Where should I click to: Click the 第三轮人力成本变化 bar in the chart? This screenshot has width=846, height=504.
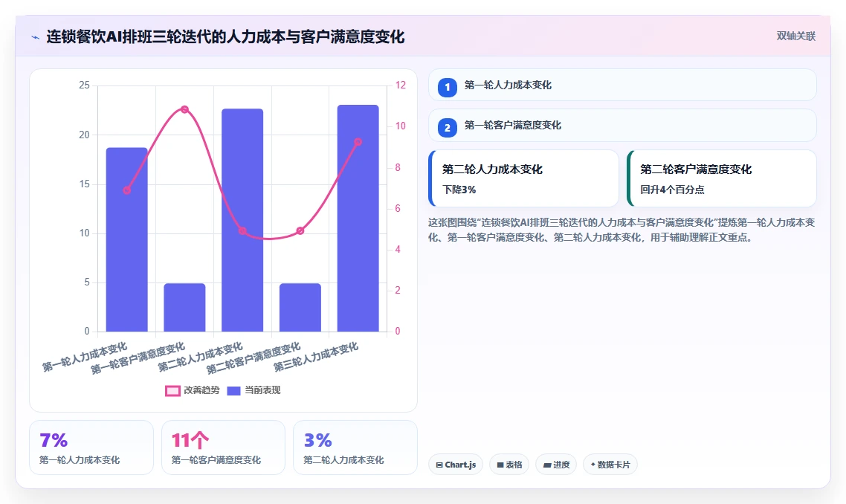tap(358, 219)
